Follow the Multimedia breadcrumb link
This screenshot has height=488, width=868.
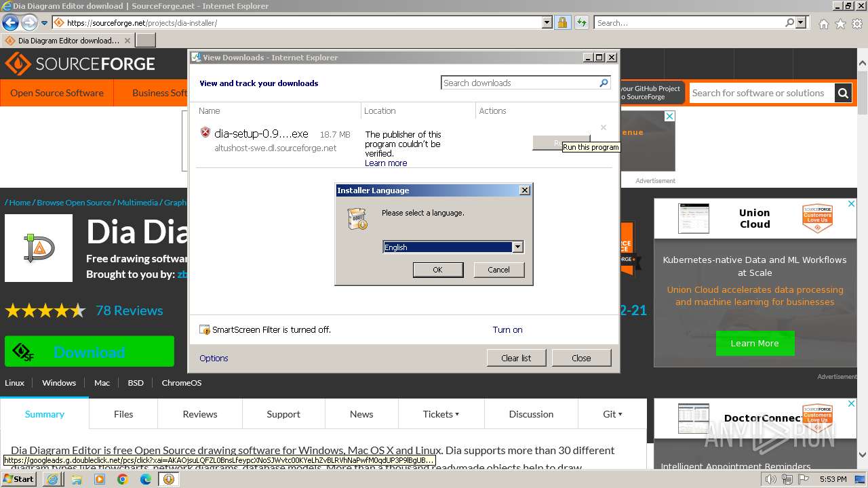(137, 203)
